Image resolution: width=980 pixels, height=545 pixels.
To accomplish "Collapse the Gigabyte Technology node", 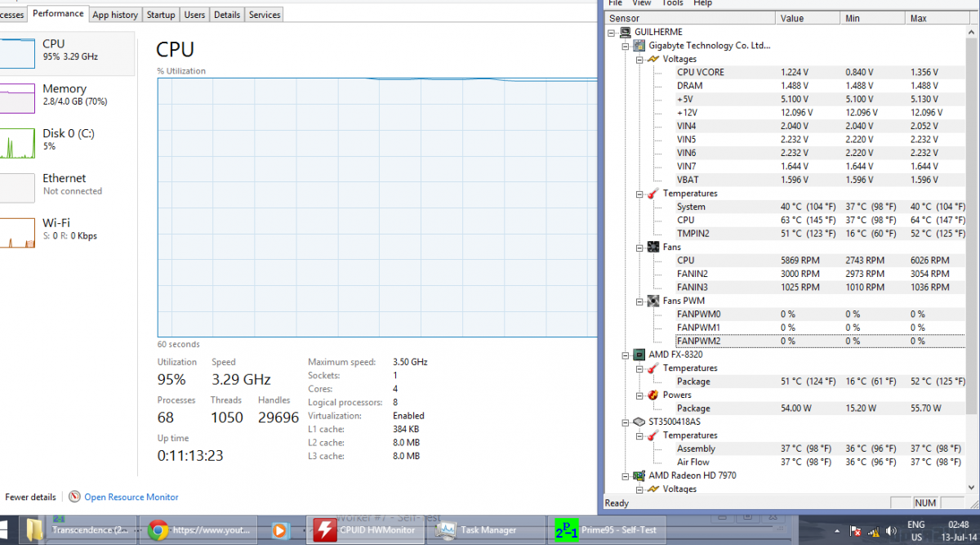I will tap(626, 46).
